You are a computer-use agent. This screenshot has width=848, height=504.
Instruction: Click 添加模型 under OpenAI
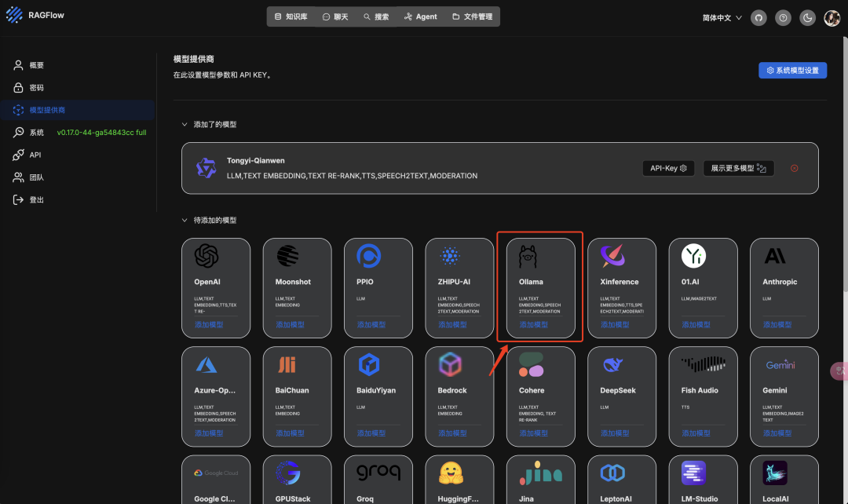click(209, 324)
